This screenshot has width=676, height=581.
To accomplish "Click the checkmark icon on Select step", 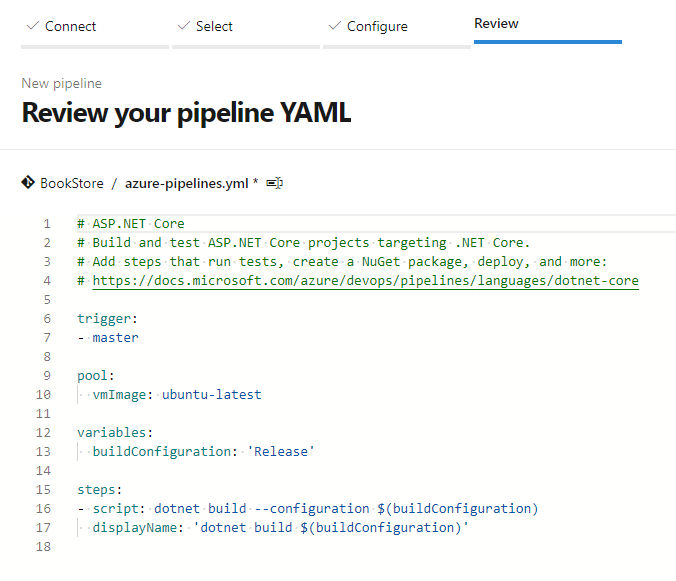I will [x=182, y=26].
